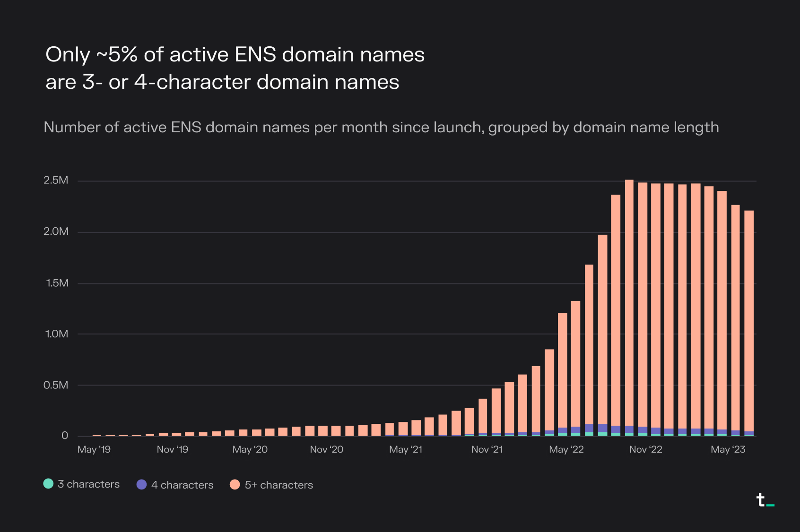This screenshot has width=800, height=532.
Task: Click the green 3 characters legend dot
Action: click(x=48, y=484)
